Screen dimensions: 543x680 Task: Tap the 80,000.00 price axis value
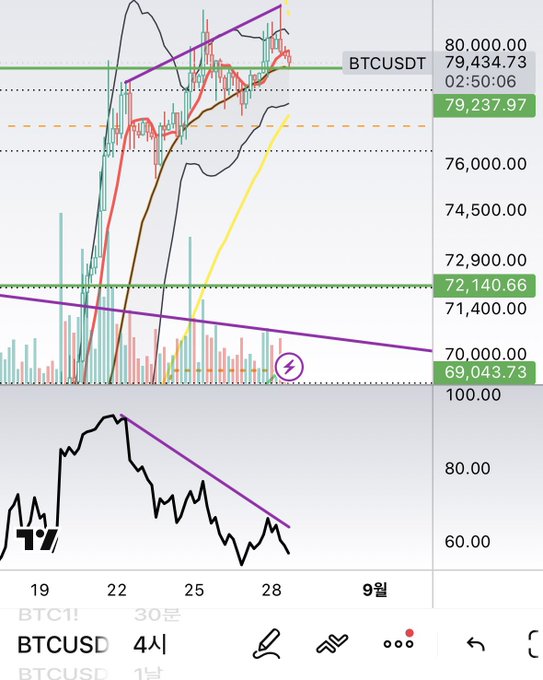[x=486, y=45]
